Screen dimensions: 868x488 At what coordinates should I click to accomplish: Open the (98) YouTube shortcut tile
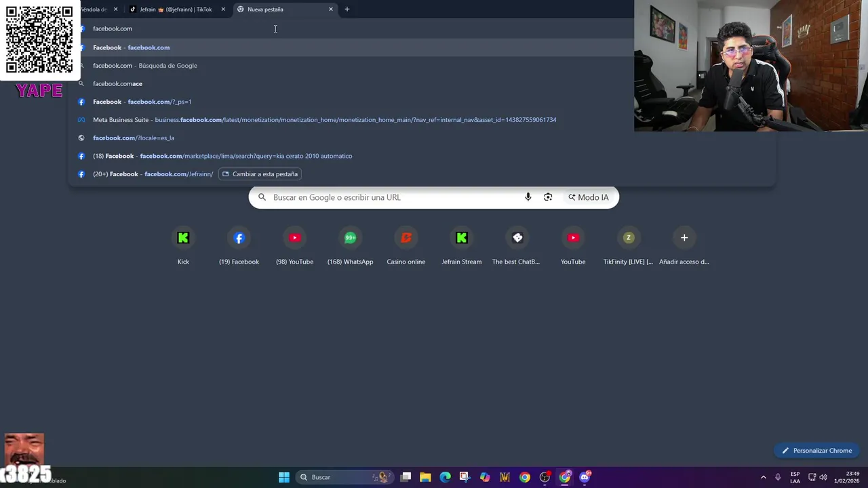294,246
